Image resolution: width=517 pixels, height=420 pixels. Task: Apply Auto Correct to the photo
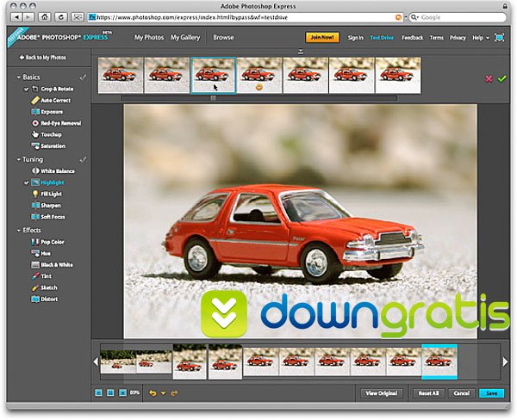point(56,101)
